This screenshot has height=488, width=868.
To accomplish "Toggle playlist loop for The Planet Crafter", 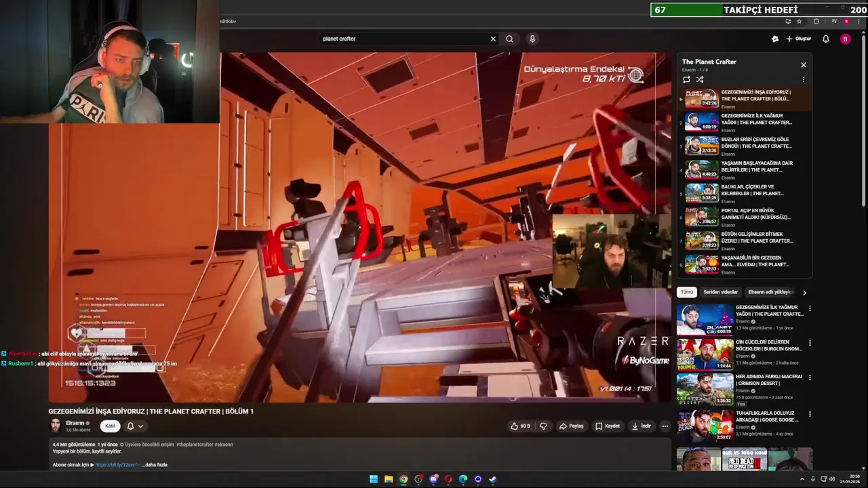I will (686, 79).
